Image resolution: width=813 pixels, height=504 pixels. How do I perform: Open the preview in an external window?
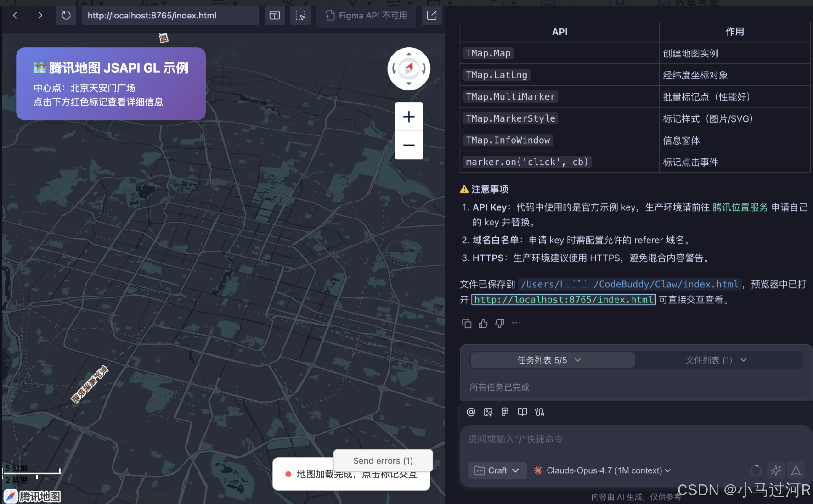(432, 16)
